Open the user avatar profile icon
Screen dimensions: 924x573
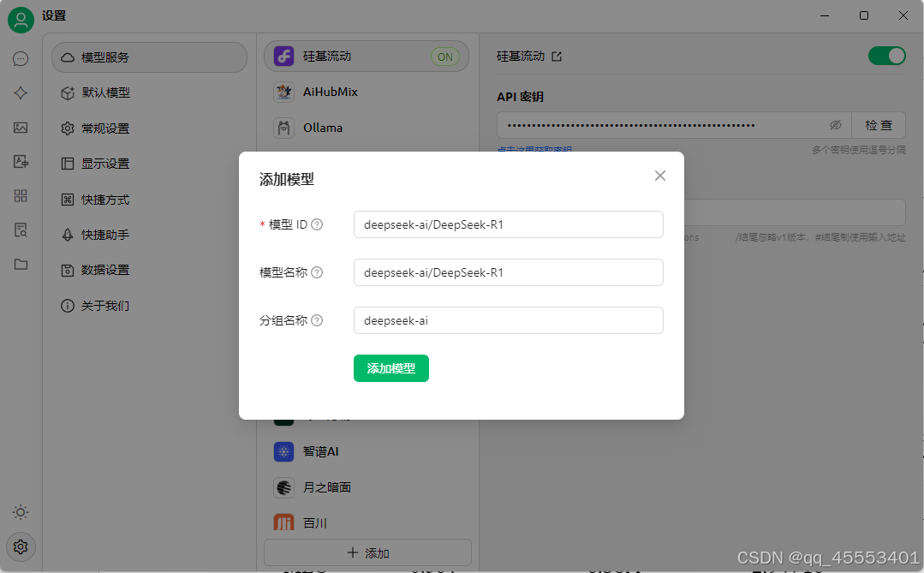21,20
